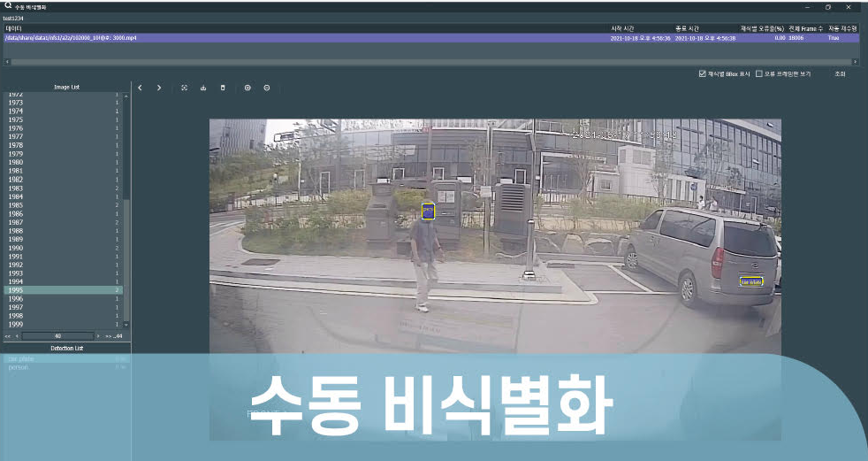Click the face bounding box on the pedestrian

coord(428,211)
